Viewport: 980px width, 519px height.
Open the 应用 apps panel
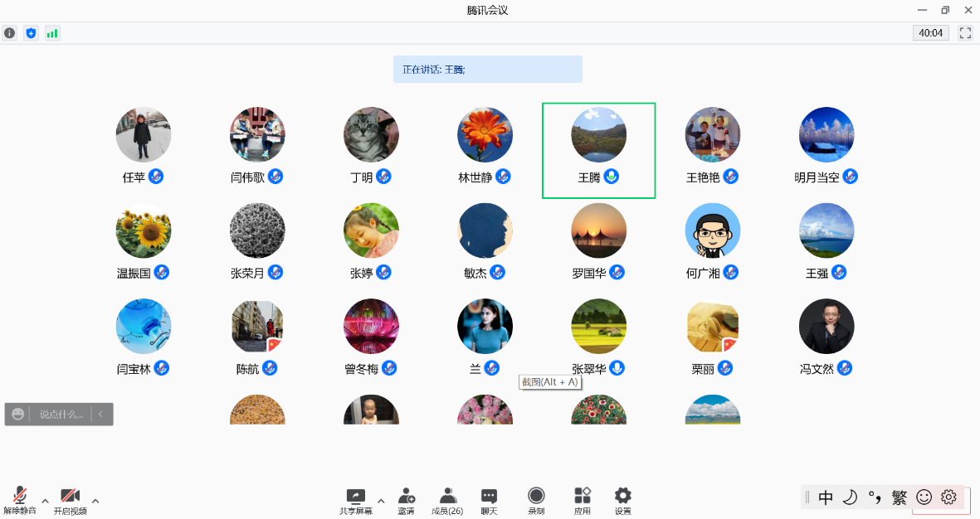[583, 500]
